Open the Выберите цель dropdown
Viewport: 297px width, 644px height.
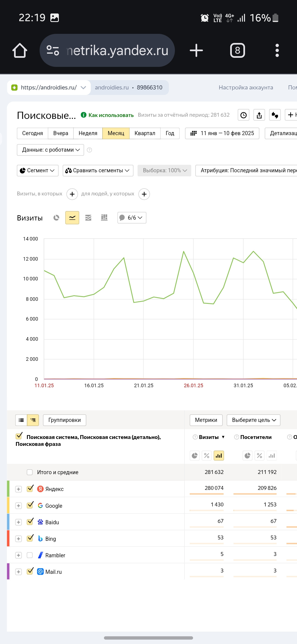[x=254, y=420]
